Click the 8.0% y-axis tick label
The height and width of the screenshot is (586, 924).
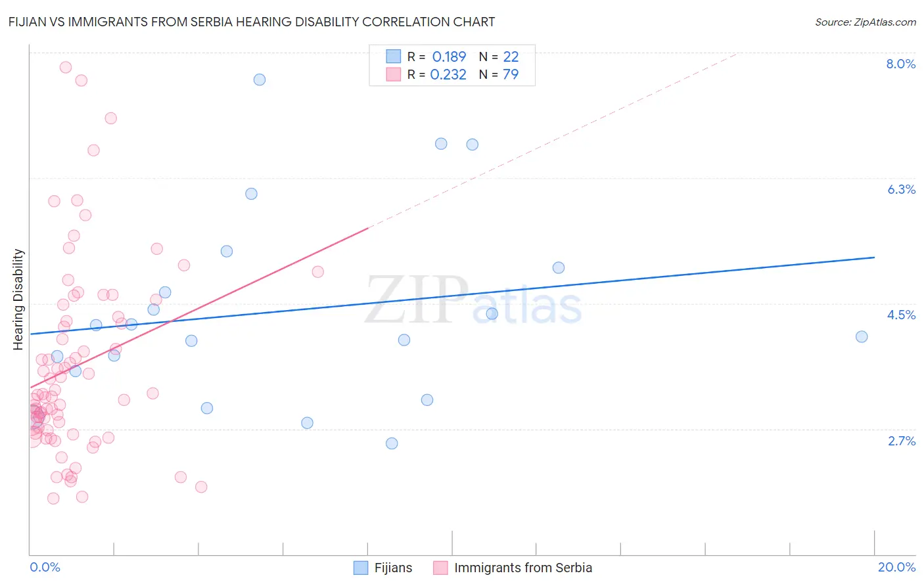[x=900, y=64]
